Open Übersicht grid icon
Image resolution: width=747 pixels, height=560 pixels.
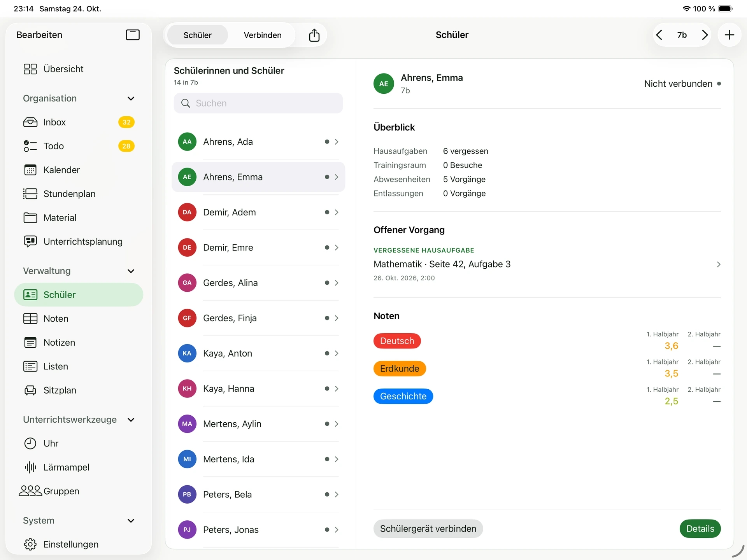[30, 69]
